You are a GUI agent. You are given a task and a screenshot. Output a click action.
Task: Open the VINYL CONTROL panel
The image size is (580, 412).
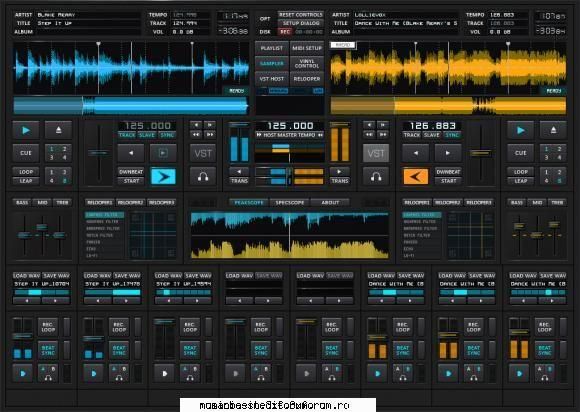pos(307,64)
